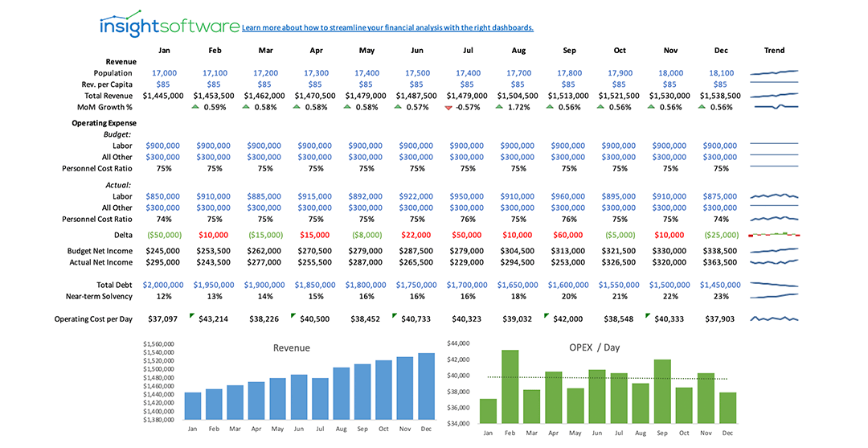Viewport: 868px width, 448px height.
Task: Click green up arrow for Nov MoM Growth
Action: 651,106
